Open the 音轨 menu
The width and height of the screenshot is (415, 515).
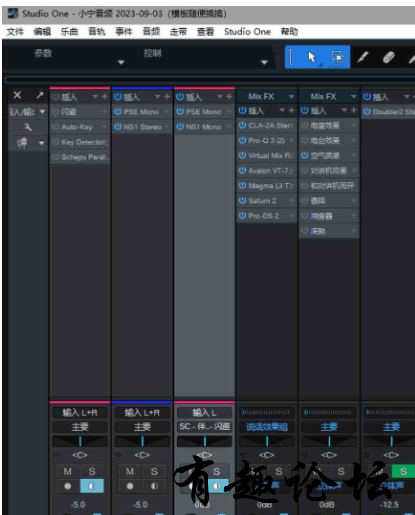tap(96, 32)
